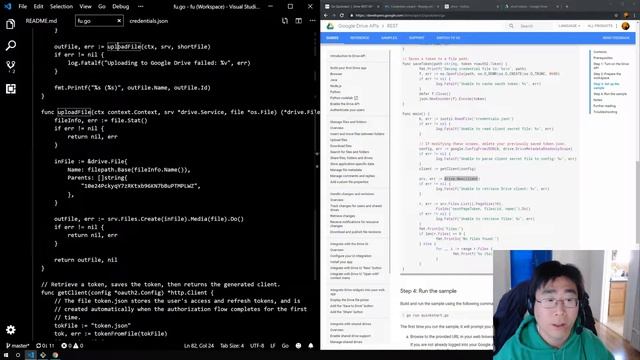The width and height of the screenshot is (640, 360).
Task: Click the Search field on docs page
Action: point(531,26)
